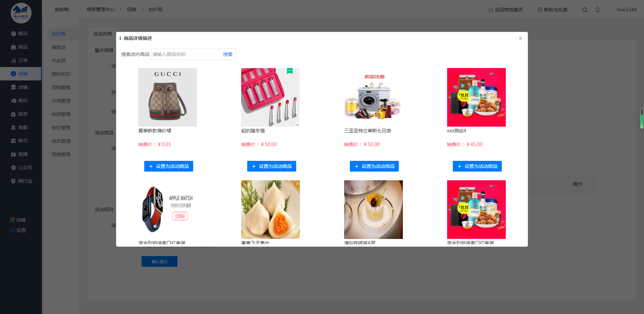644x314 pixels.
Task: Click the green vertical scrollbar on right edge
Action: 642,119
